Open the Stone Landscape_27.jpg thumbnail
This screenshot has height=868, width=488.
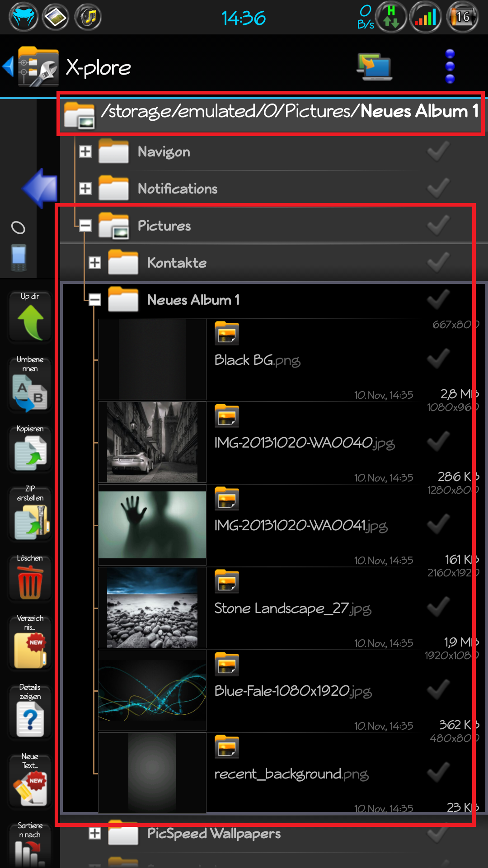(152, 608)
